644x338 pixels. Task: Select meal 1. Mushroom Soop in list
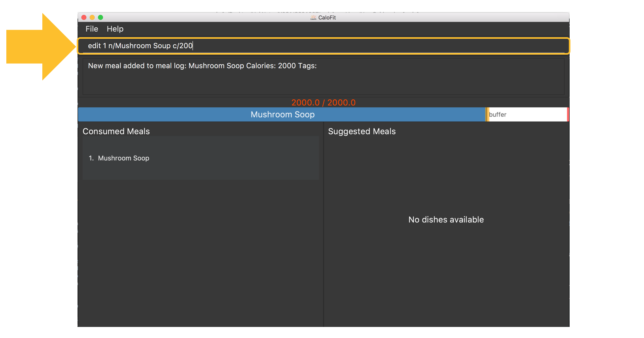pyautogui.click(x=201, y=158)
